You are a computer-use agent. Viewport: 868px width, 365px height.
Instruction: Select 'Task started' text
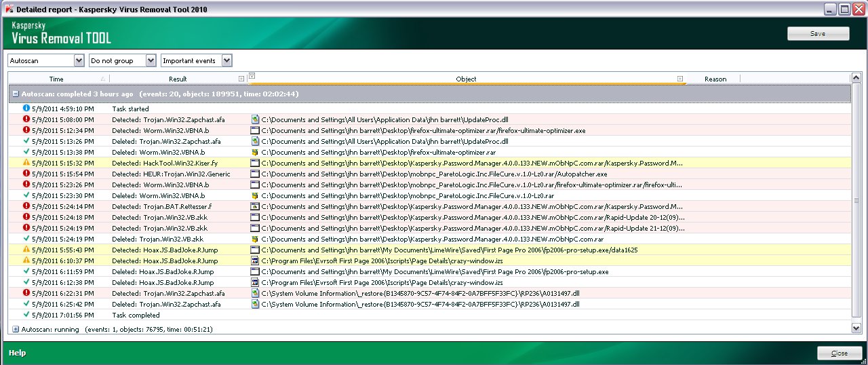pyautogui.click(x=131, y=109)
